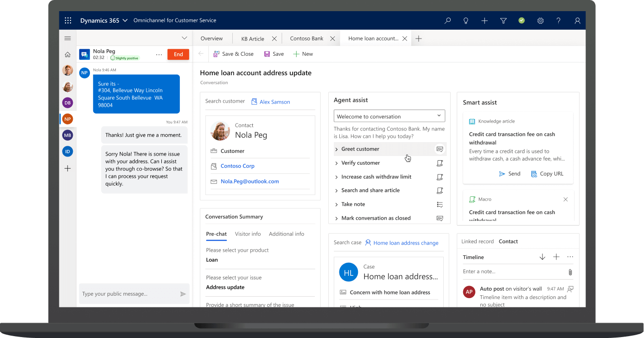This screenshot has width=644, height=338.
Task: Click the green presence status indicator
Action: click(x=522, y=20)
